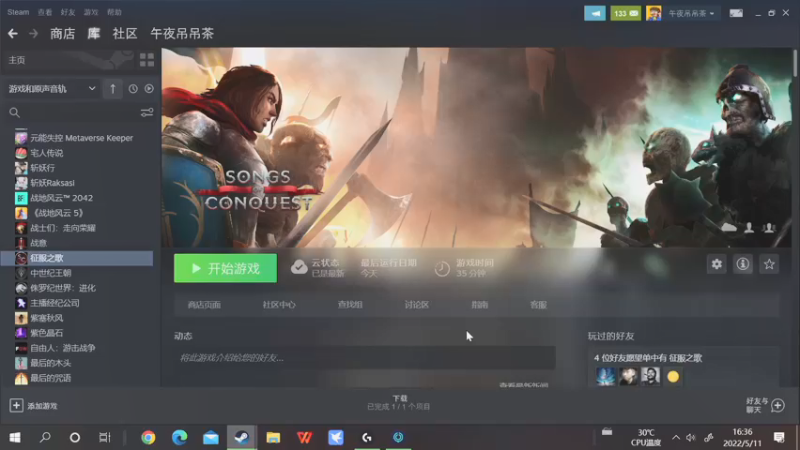Open Chrome from the taskbar
This screenshot has height=450, width=800.
click(x=148, y=437)
